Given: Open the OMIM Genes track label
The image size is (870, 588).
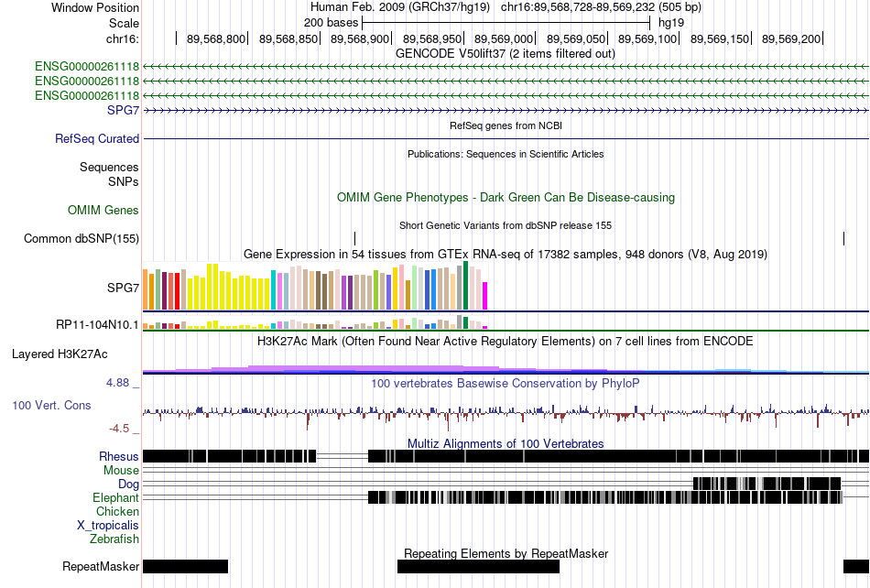Looking at the screenshot, I should click(x=103, y=211).
